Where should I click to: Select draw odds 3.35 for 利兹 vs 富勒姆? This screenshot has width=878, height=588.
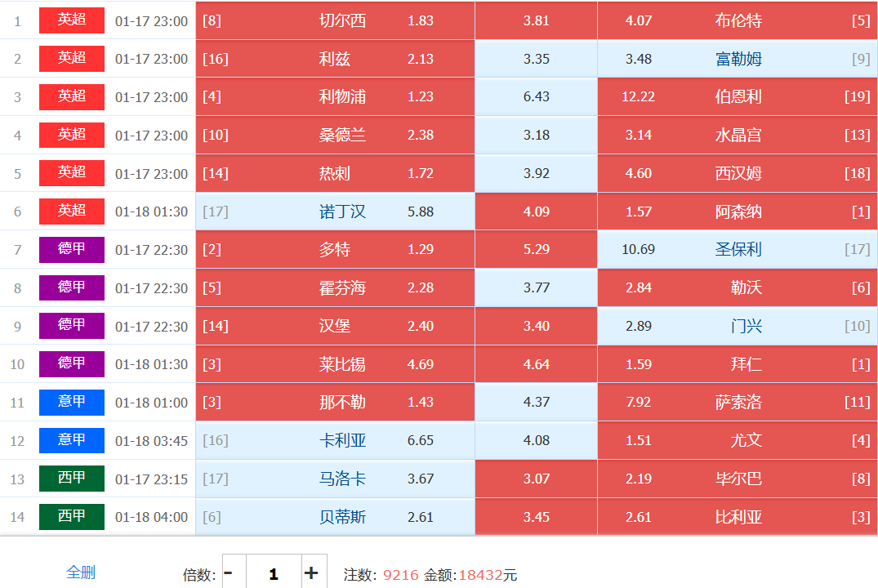click(536, 59)
